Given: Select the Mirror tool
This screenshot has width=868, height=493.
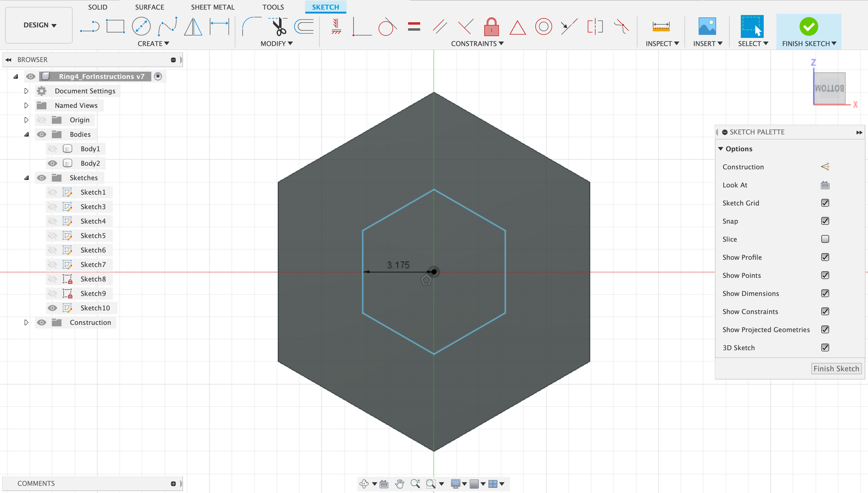Looking at the screenshot, I should [x=193, y=26].
